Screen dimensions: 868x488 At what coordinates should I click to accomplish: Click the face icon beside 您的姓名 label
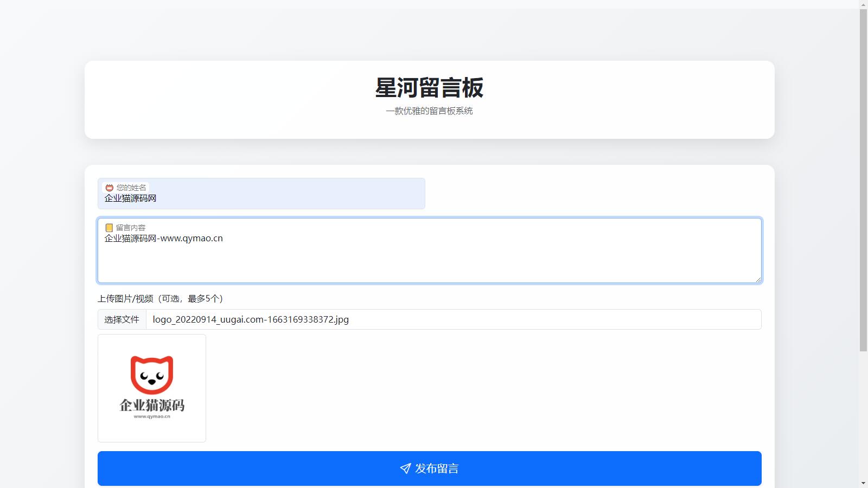[109, 188]
